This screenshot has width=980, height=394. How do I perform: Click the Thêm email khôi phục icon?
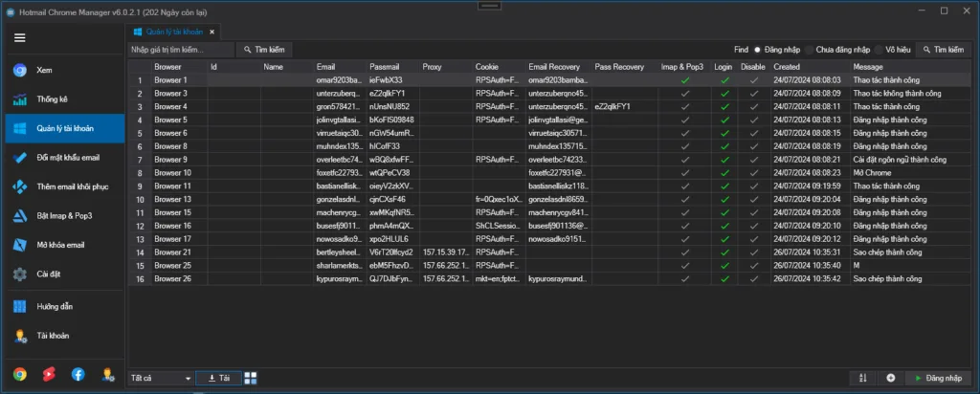coord(20,186)
